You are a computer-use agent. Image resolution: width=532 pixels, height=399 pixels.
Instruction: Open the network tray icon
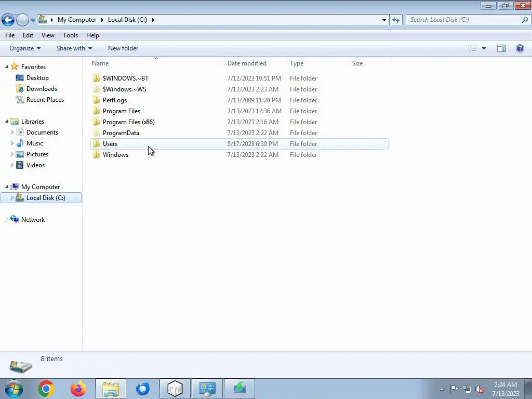[x=467, y=389]
